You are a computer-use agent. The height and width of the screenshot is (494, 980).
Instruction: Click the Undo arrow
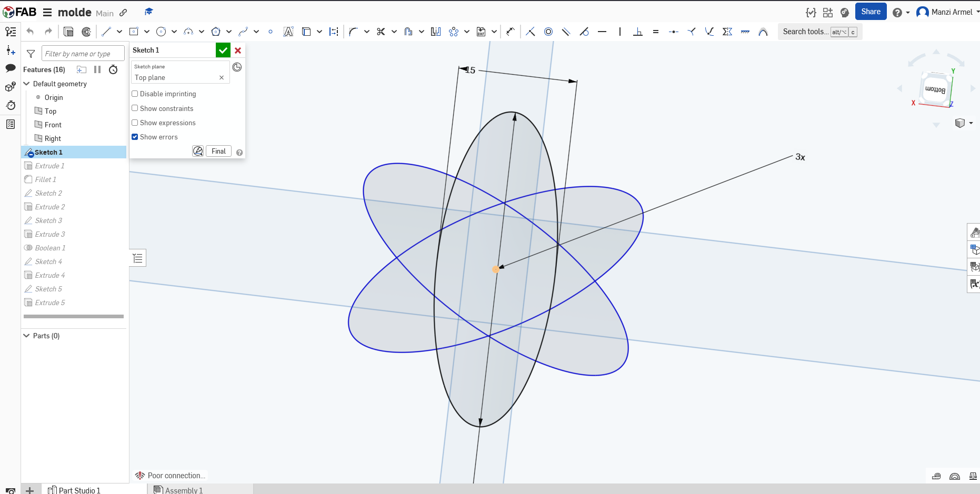coord(30,32)
